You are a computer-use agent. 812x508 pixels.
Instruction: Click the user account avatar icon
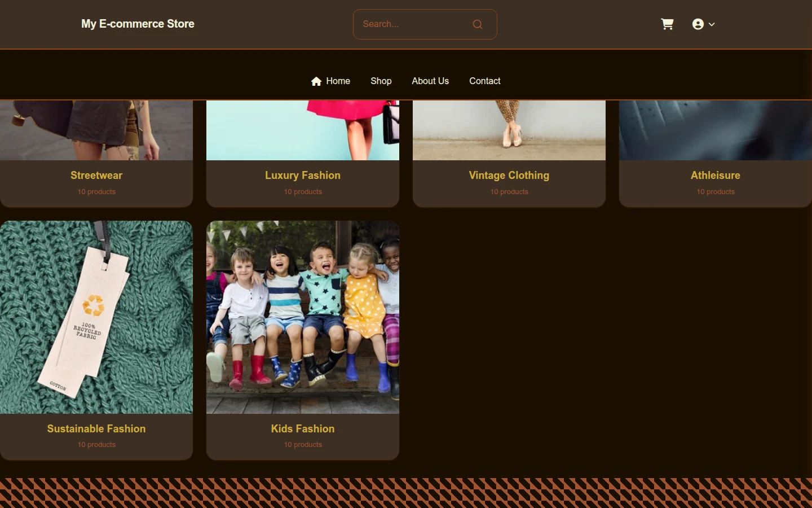(698, 24)
